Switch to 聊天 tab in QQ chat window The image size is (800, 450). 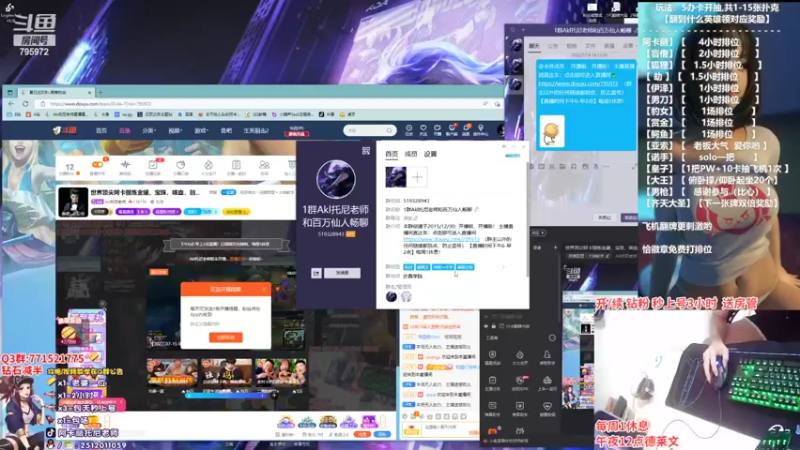[x=534, y=46]
